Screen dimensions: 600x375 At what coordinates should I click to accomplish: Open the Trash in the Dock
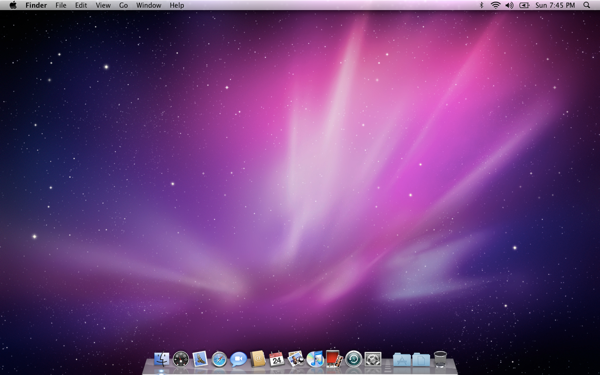click(440, 359)
